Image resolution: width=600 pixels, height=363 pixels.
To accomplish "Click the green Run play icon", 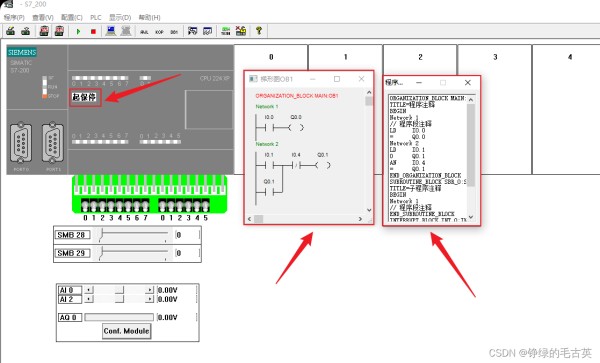I will click(78, 31).
